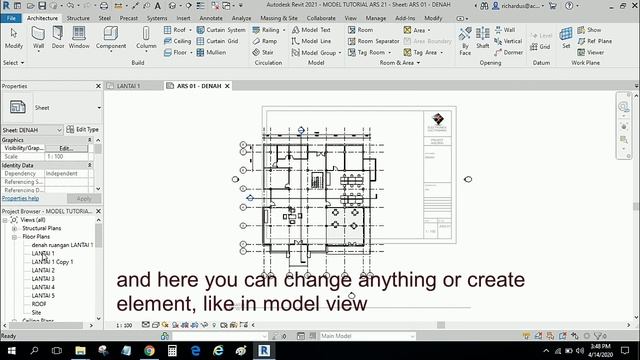Close the Project Browser panel
The width and height of the screenshot is (640, 360).
(x=98, y=211)
